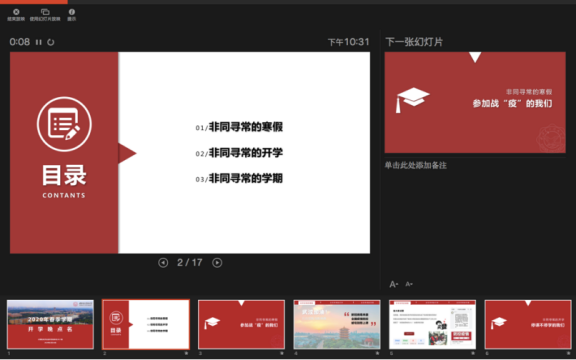Image resolution: width=576 pixels, height=360 pixels.
Task: Select the 目录 contents slide thumbnail
Action: pos(146,324)
